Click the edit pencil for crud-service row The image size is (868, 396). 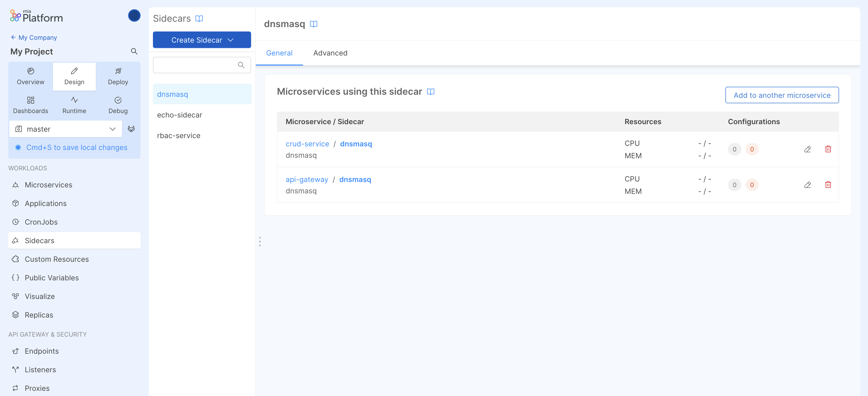click(807, 149)
